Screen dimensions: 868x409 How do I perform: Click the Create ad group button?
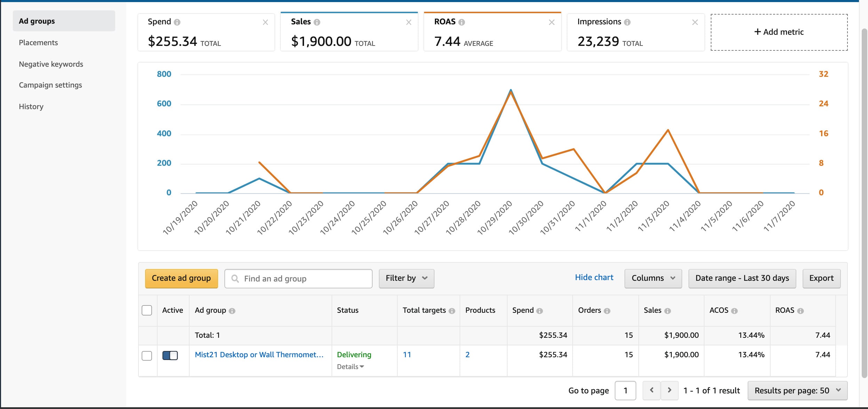181,278
